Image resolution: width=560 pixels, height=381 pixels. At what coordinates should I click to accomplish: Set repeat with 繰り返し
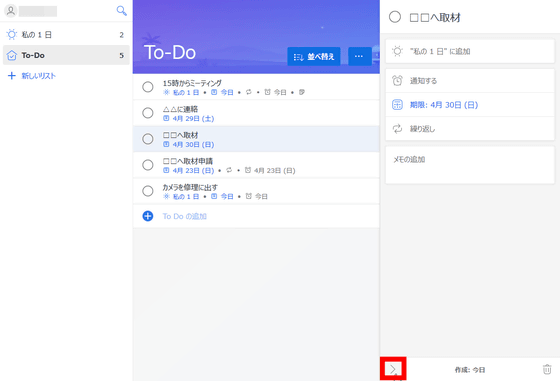[x=470, y=129]
